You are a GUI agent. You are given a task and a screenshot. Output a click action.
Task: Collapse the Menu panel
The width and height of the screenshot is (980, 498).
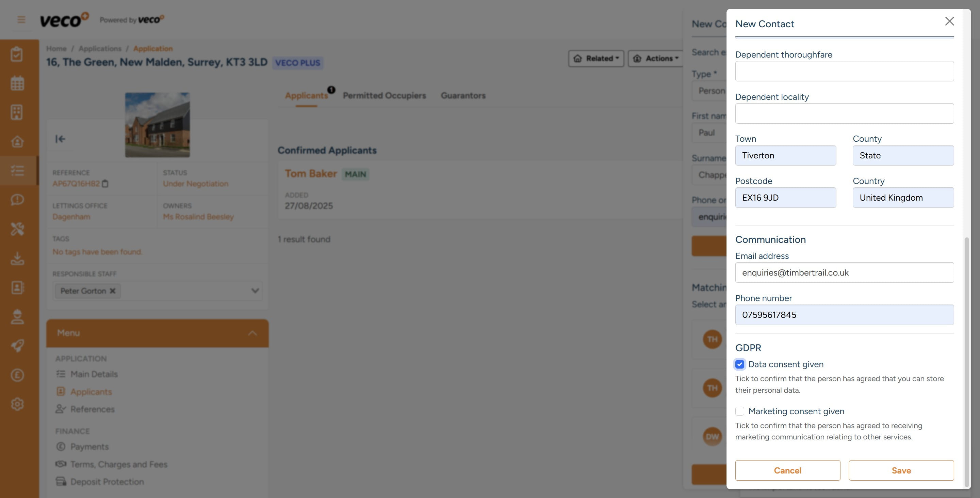[x=252, y=333]
